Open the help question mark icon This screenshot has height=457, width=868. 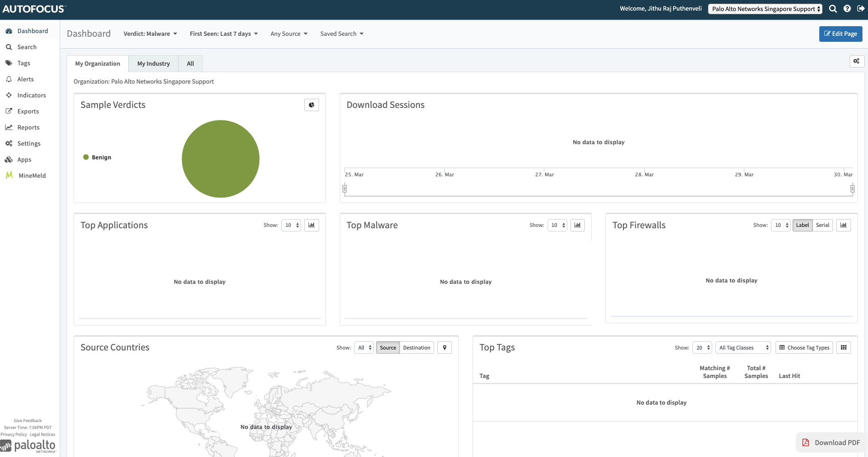[x=847, y=9]
